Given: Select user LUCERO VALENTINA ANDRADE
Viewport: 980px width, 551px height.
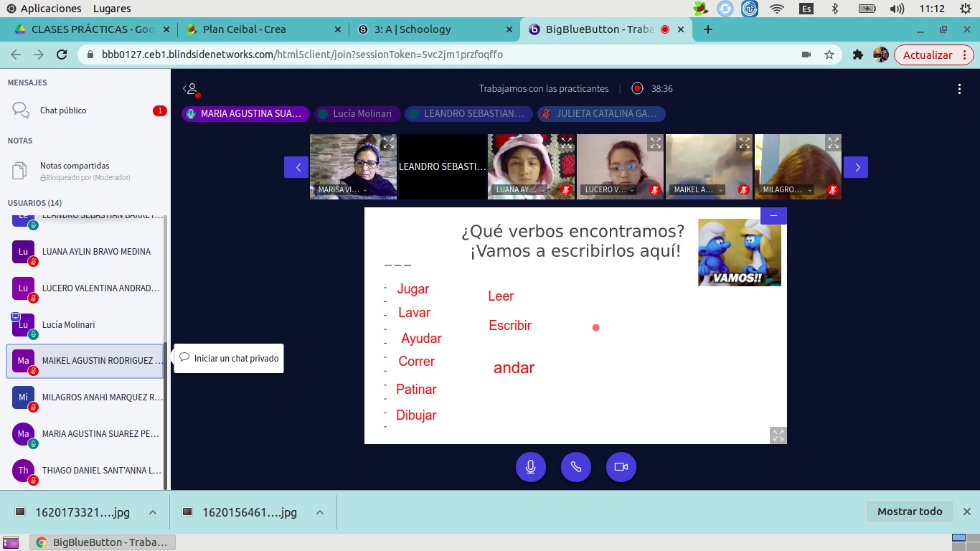Looking at the screenshot, I should point(85,288).
